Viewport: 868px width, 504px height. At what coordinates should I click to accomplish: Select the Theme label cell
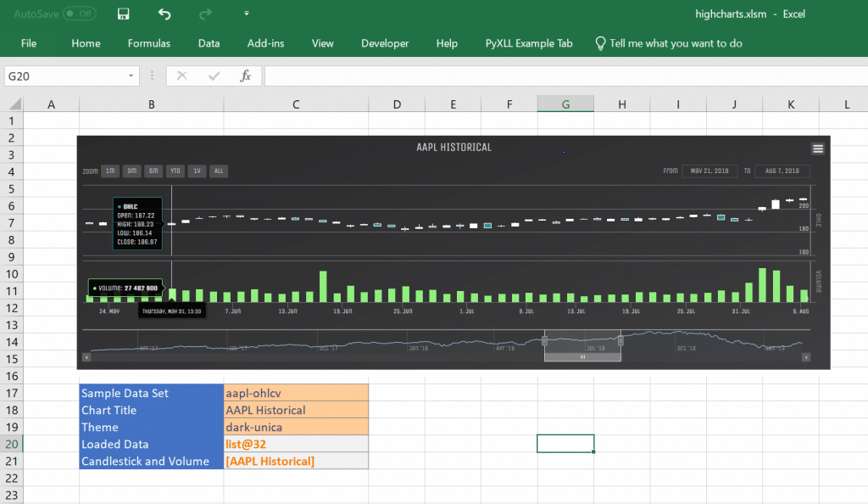click(151, 427)
